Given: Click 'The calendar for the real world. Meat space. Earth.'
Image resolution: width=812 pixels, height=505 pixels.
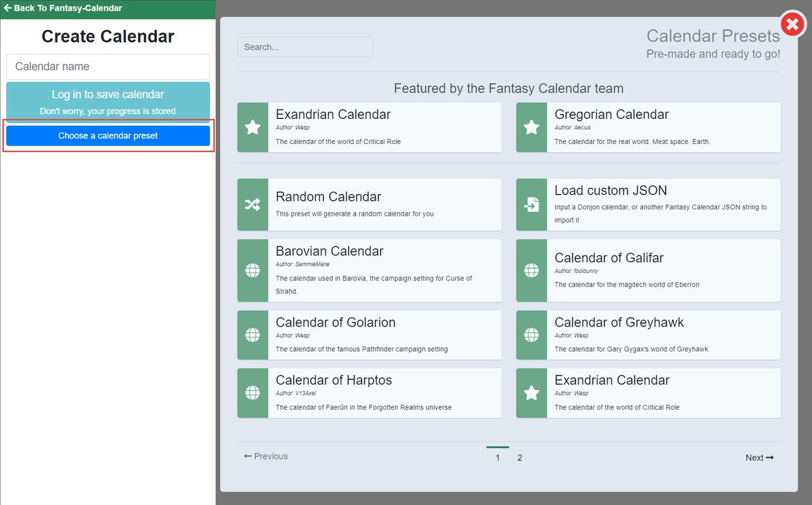Looking at the screenshot, I should coord(633,141).
